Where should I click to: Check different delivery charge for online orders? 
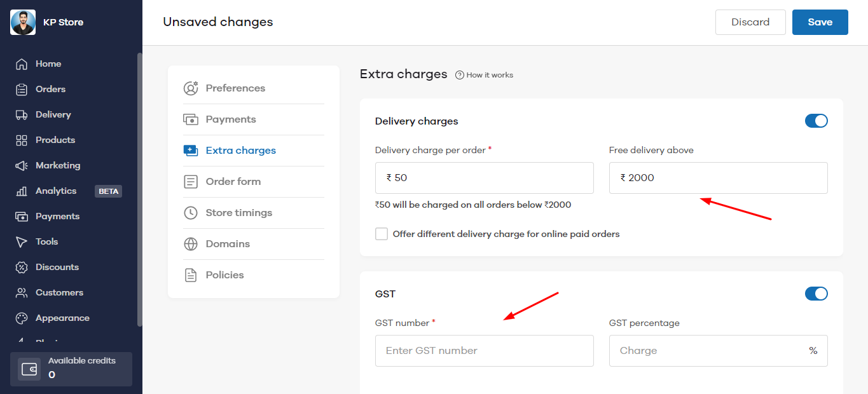382,234
